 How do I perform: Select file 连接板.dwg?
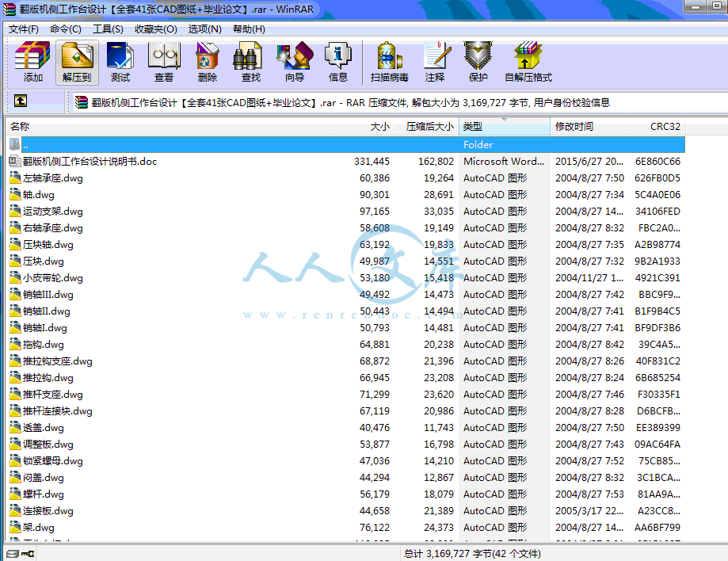[x=48, y=511]
